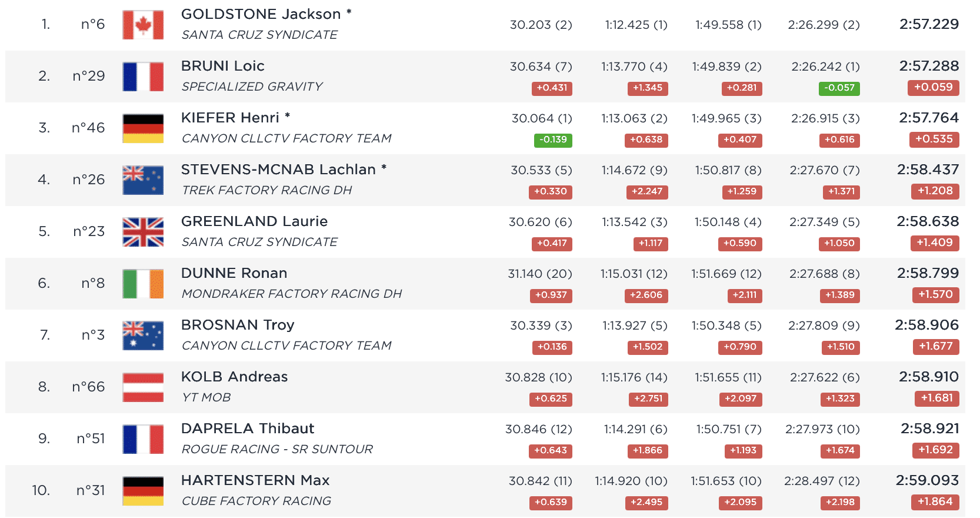Open the SPECIALIZED GRAVITY team link

[252, 87]
